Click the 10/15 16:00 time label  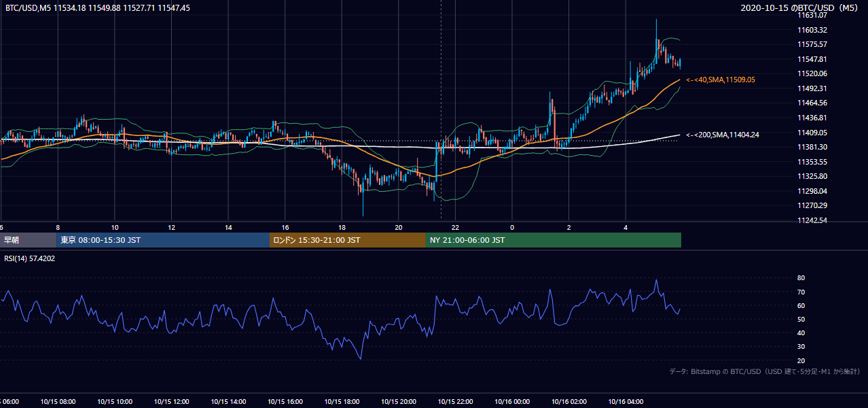(285, 402)
